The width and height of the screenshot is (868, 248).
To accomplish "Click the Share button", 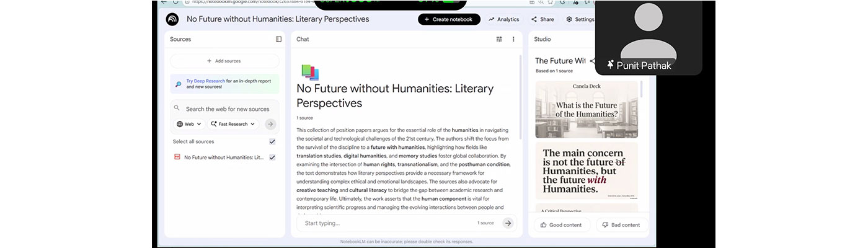I will (542, 19).
